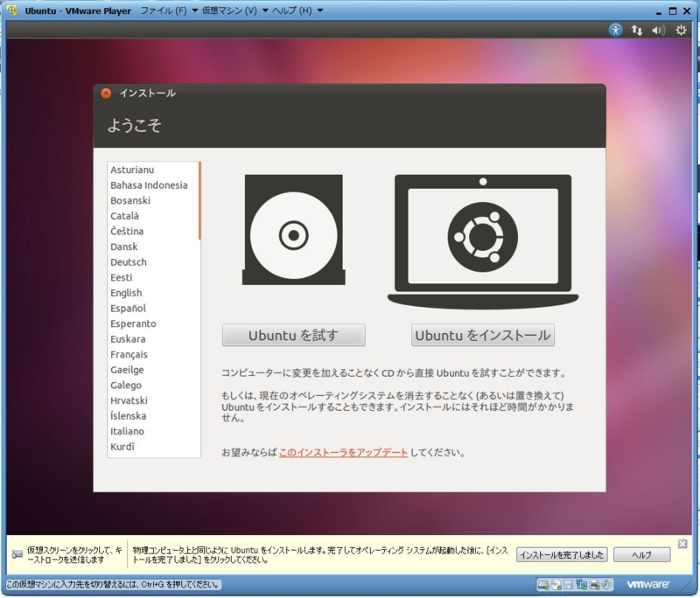Click the sound device status icon

pyautogui.click(x=605, y=584)
